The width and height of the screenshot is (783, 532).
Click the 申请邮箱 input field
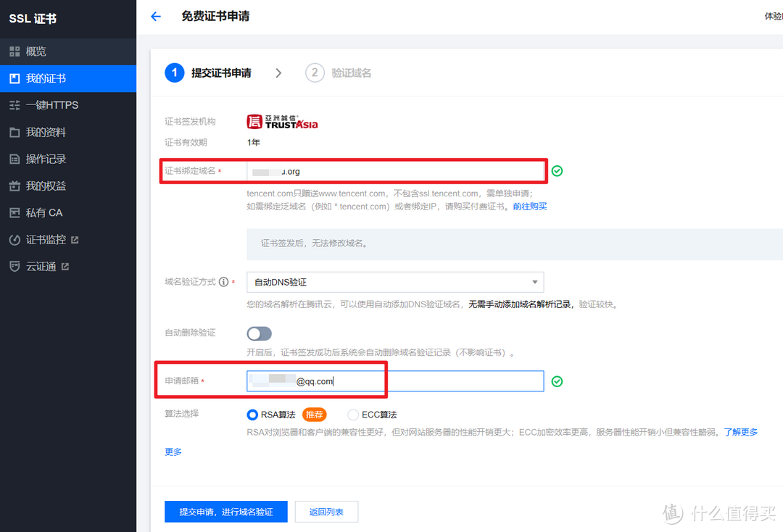[x=435, y=381]
